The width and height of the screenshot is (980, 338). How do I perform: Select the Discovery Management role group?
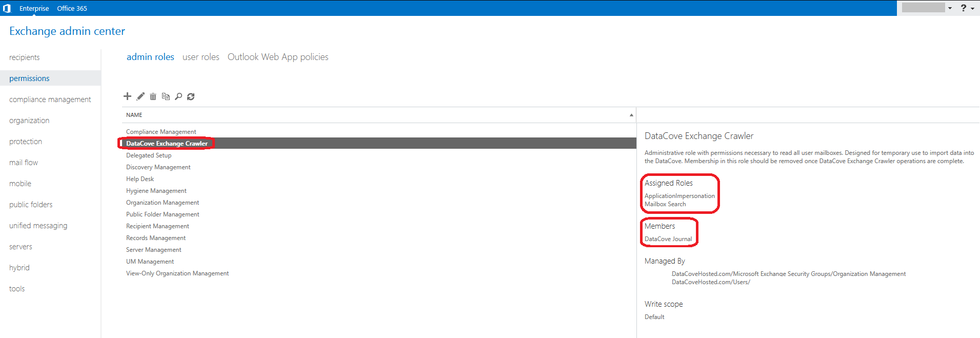(x=158, y=167)
